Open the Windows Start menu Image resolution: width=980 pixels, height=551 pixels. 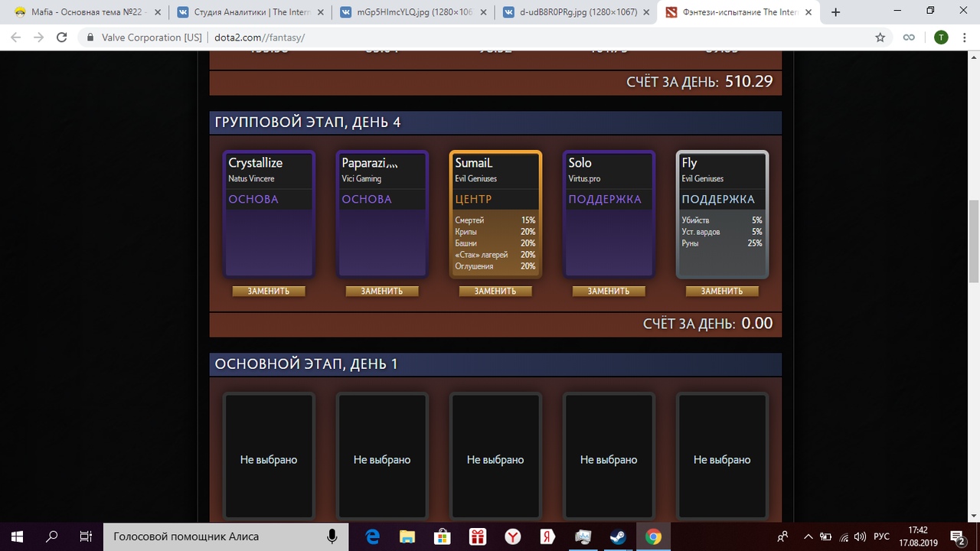click(17, 536)
